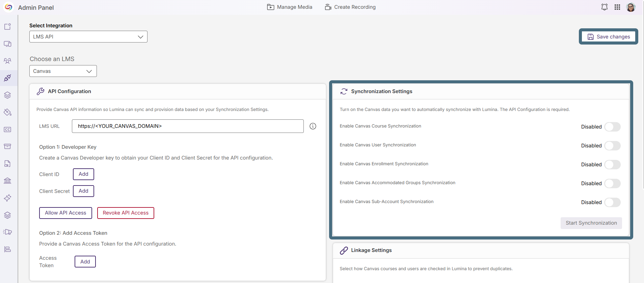Click the Linkage Settings chain icon
Viewport: 644px width, 283px height.
tap(344, 250)
